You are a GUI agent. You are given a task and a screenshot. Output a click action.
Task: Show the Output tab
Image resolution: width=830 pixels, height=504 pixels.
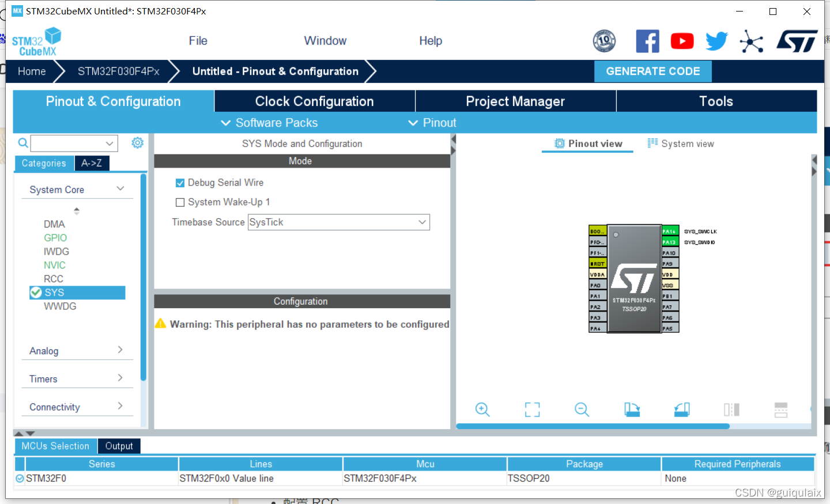tap(119, 446)
